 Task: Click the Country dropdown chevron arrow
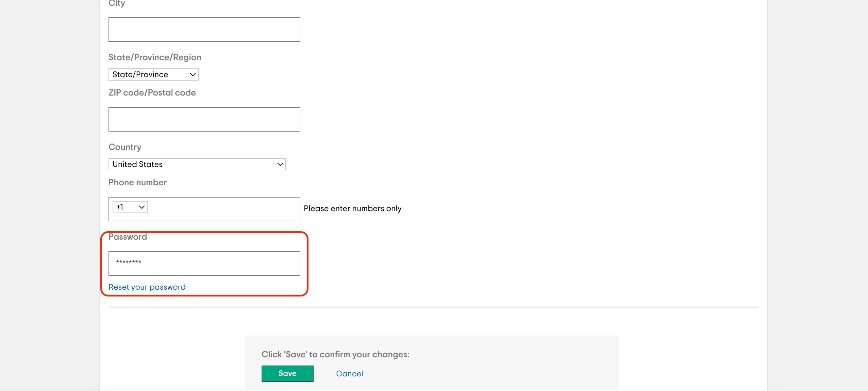tap(280, 164)
